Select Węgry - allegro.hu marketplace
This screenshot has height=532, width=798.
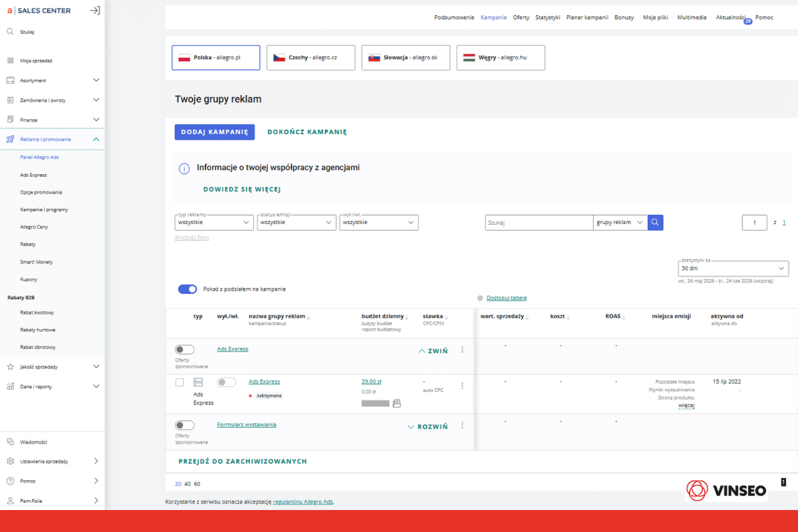(501, 58)
